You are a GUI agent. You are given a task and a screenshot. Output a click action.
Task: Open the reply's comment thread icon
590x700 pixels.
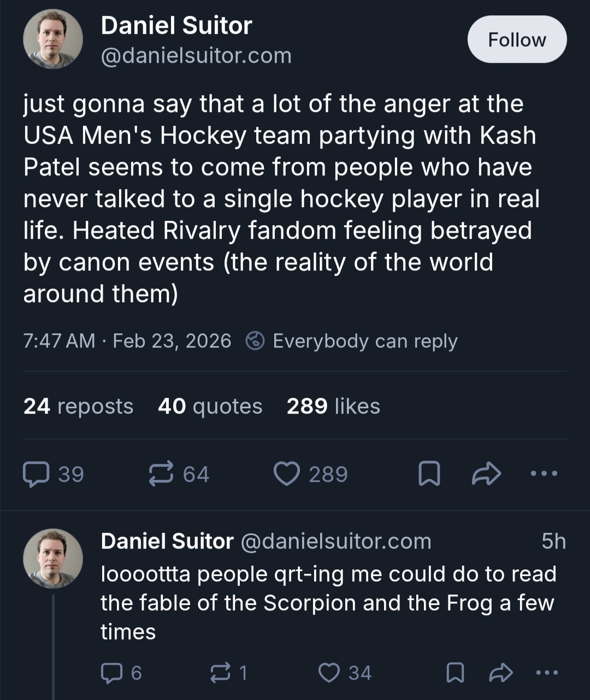click(x=111, y=673)
